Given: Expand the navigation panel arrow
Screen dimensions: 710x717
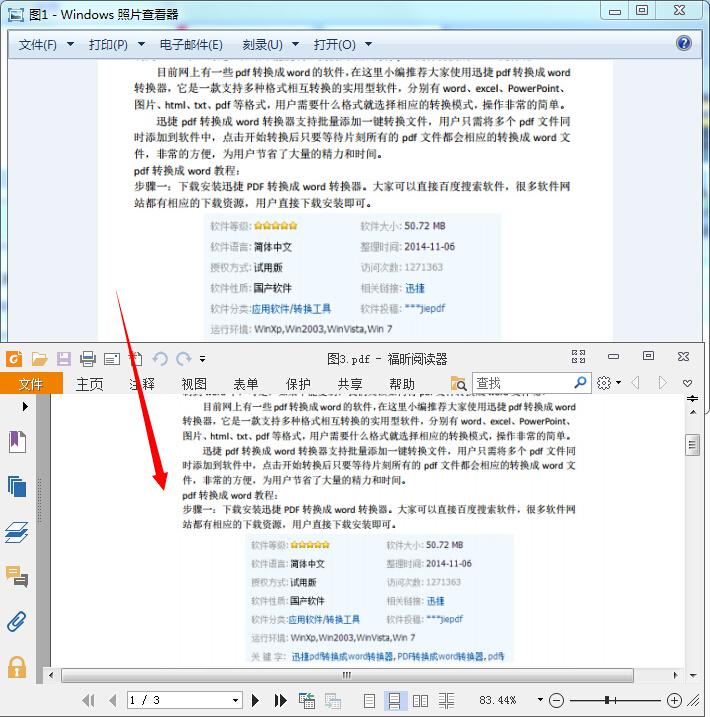Looking at the screenshot, I should click(x=25, y=406).
